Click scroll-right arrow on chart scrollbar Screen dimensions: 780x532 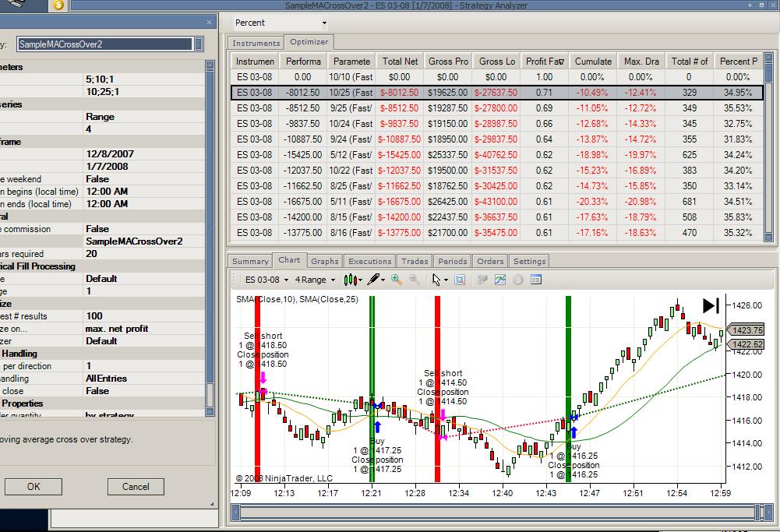[x=768, y=512]
